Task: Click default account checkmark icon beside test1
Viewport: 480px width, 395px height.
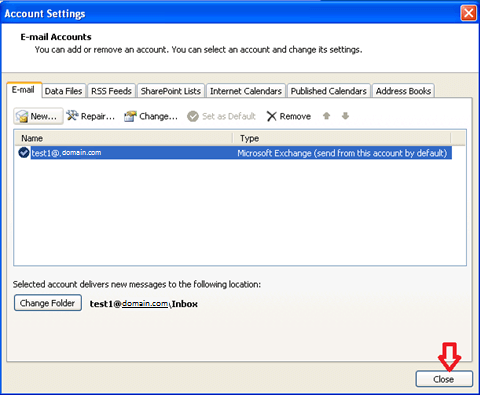Action: coord(24,153)
